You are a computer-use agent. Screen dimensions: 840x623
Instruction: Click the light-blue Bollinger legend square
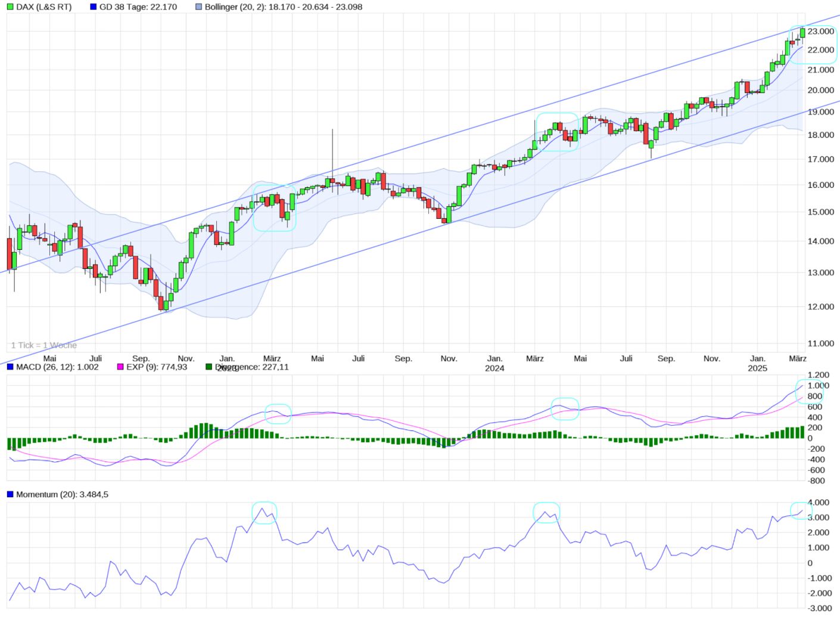click(198, 7)
